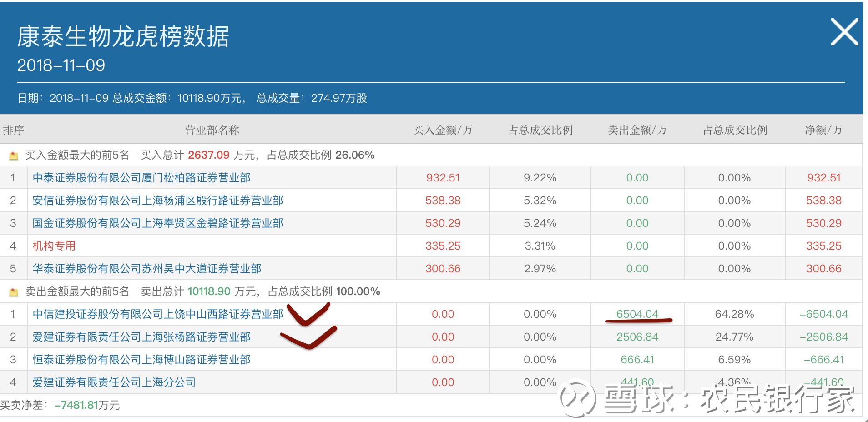Open 国金证券股份有限公司上海奉贤区金碧路证券营业部 link
The width and height of the screenshot is (868, 422).
tap(158, 223)
